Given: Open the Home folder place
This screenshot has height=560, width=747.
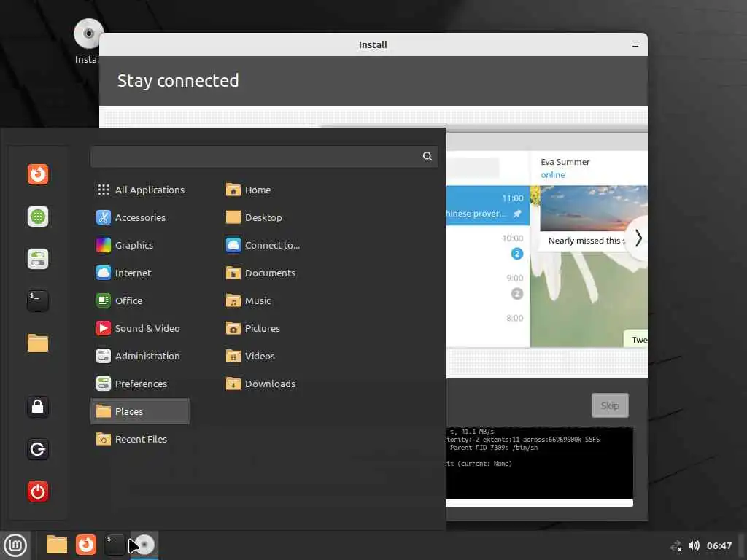Looking at the screenshot, I should (248, 190).
